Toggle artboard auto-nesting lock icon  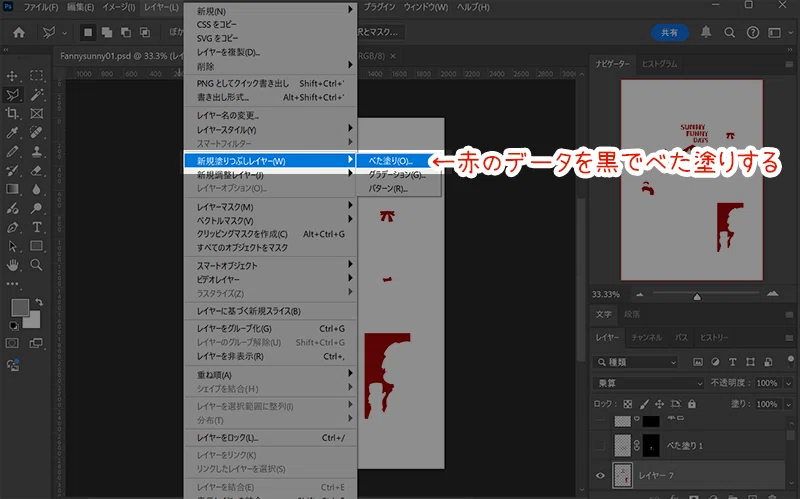click(x=676, y=404)
